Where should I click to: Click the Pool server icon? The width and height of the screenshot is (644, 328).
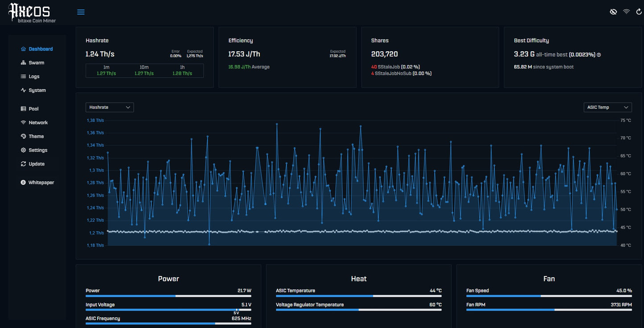click(x=24, y=109)
